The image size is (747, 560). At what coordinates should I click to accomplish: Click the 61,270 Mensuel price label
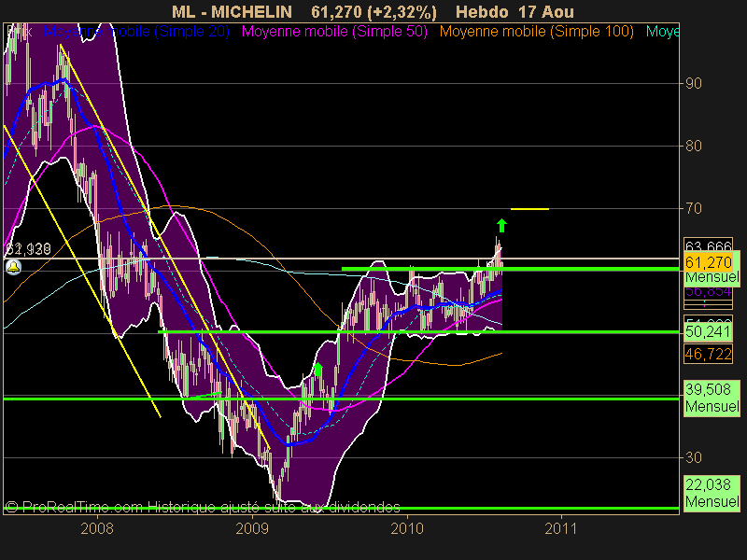712,269
